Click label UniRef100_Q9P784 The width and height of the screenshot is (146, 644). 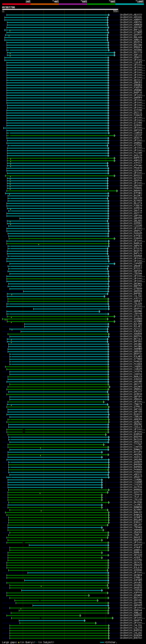(x=131, y=216)
